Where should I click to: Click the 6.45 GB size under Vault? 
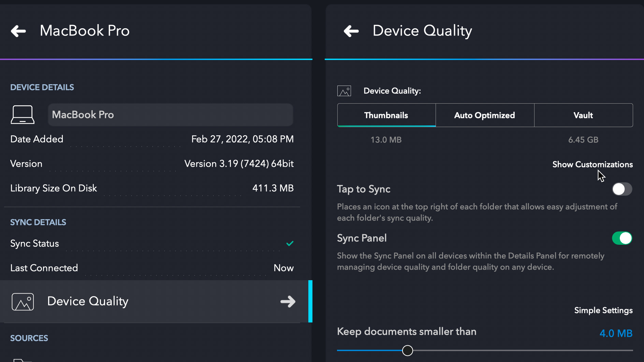[x=583, y=140]
